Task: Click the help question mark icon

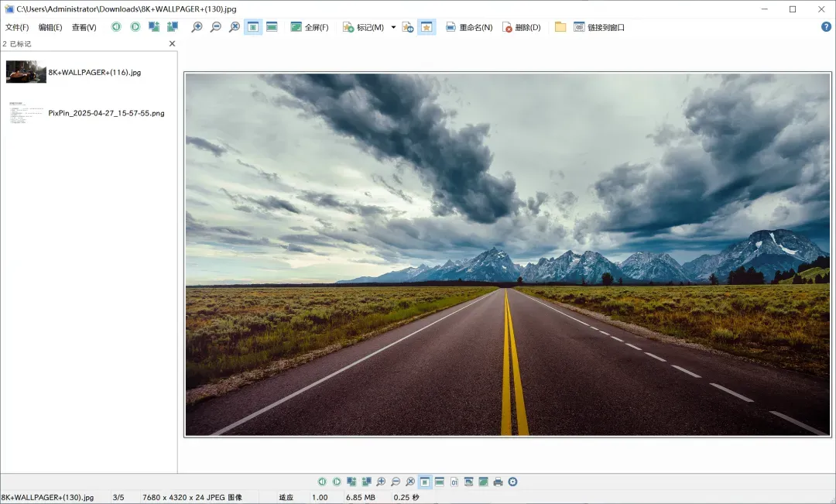Action: [x=826, y=26]
